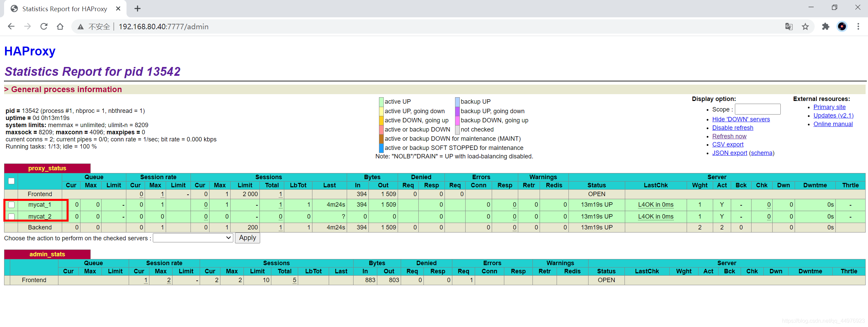The height and width of the screenshot is (327, 868).
Task: Open the browser home page icon
Action: click(x=60, y=27)
